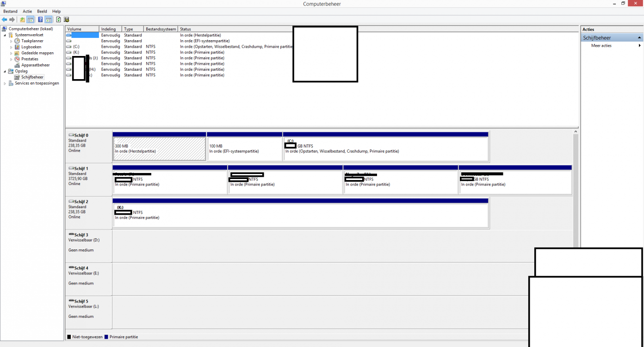Screen dimensions: 644x347
Task: Click the disk pane scrollbar up arrow
Action: (x=576, y=132)
